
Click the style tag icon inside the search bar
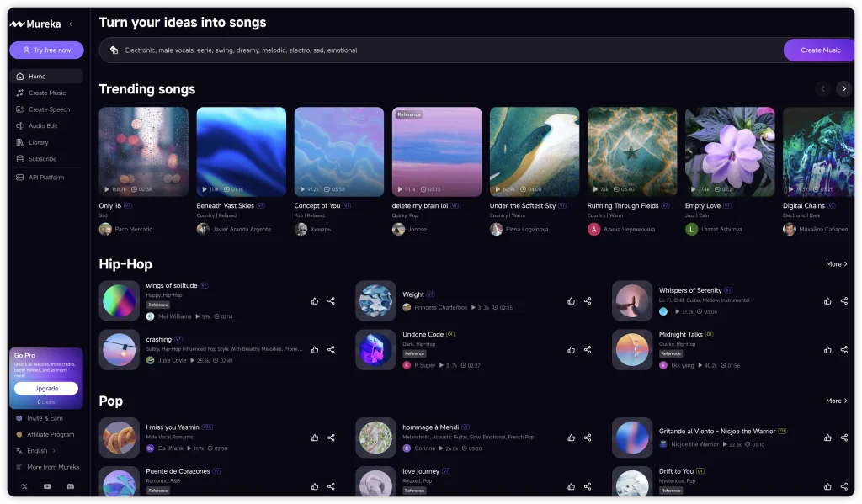pyautogui.click(x=114, y=50)
